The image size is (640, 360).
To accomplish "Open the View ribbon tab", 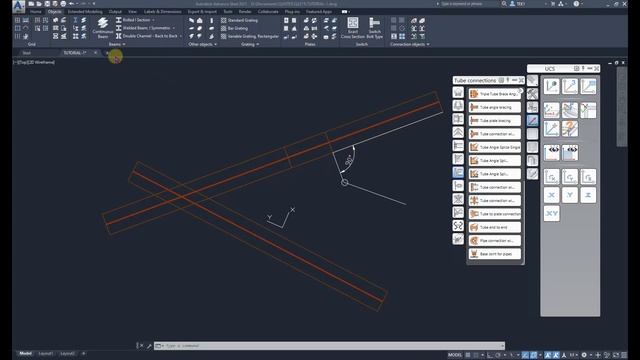I will pyautogui.click(x=133, y=12).
